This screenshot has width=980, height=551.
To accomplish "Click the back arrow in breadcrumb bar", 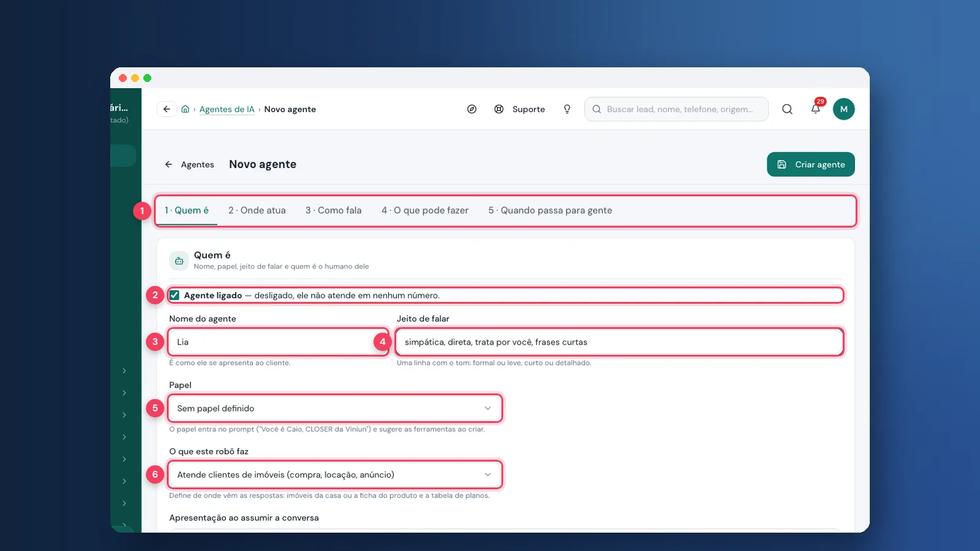I will pyautogui.click(x=167, y=109).
